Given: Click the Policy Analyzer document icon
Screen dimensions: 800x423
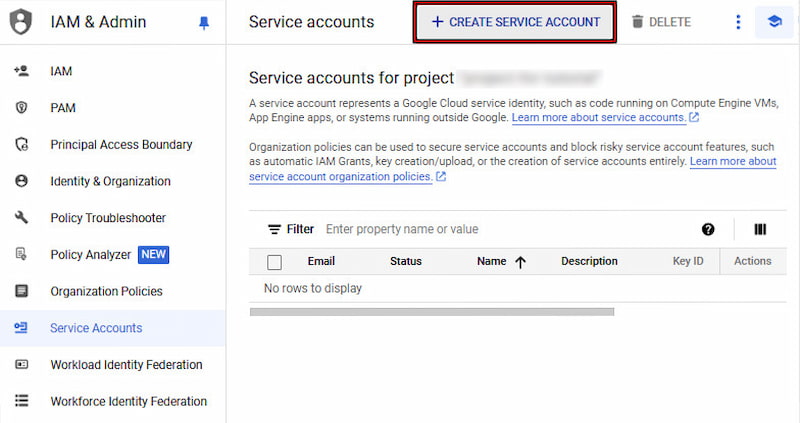Looking at the screenshot, I should pos(21,254).
